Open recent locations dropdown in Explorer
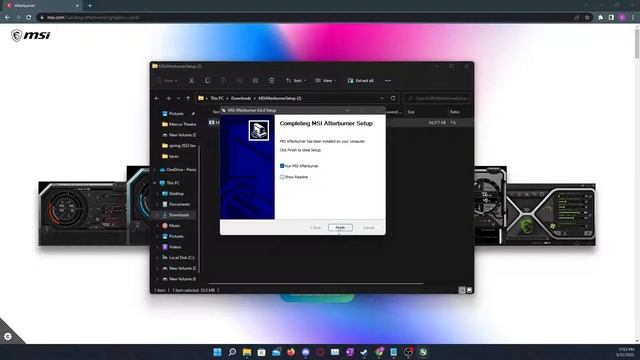This screenshot has width=640, height=360. 178,98
